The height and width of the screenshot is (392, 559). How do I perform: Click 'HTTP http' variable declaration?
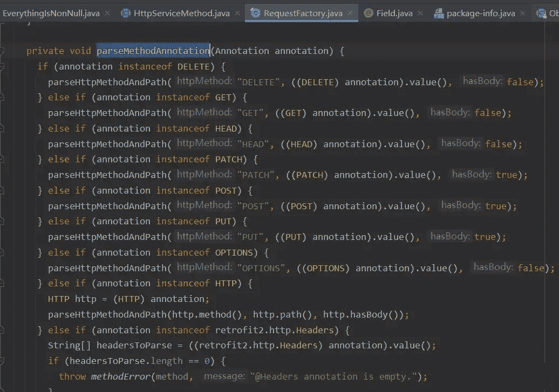(x=72, y=299)
